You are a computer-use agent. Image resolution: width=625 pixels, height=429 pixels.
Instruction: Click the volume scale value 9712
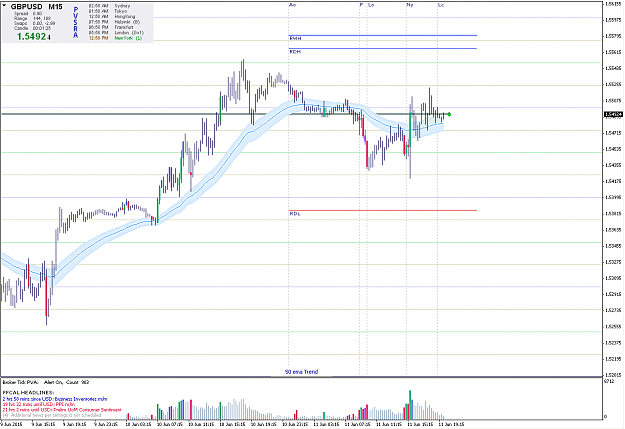(609, 382)
